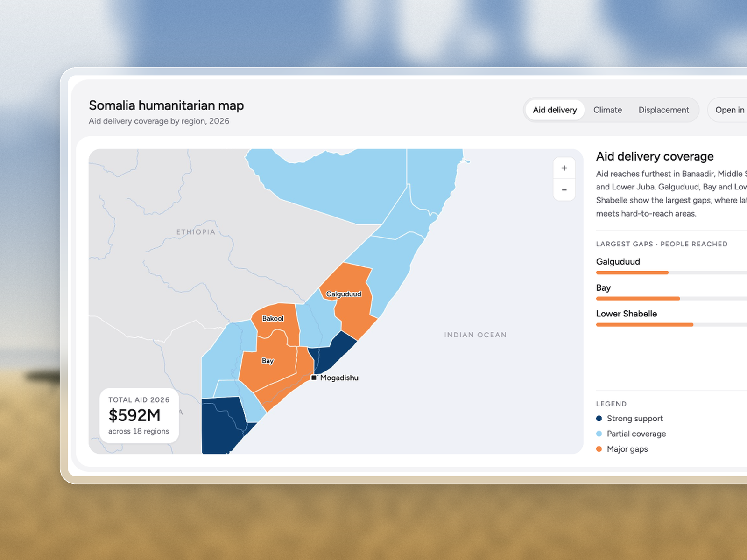Click the ETHIOPIA map label

(x=196, y=232)
